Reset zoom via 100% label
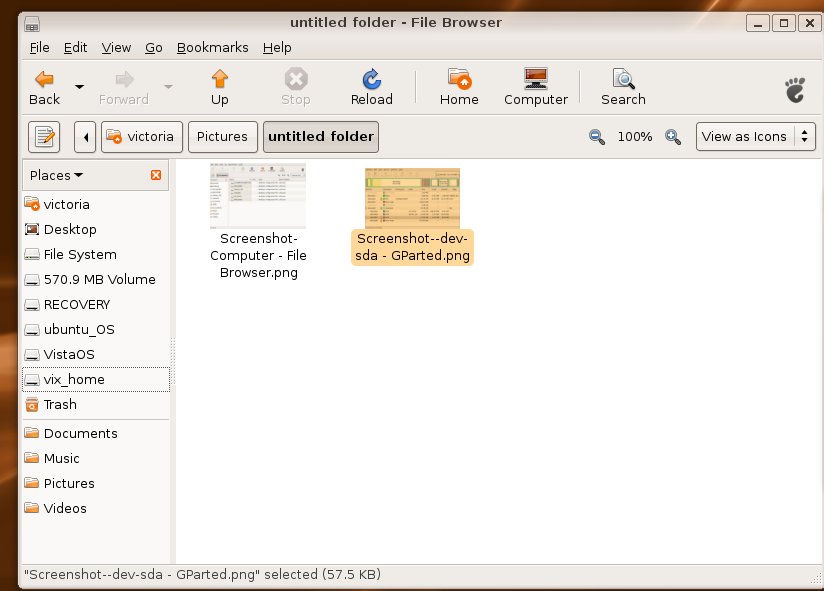The image size is (824, 591). point(634,137)
